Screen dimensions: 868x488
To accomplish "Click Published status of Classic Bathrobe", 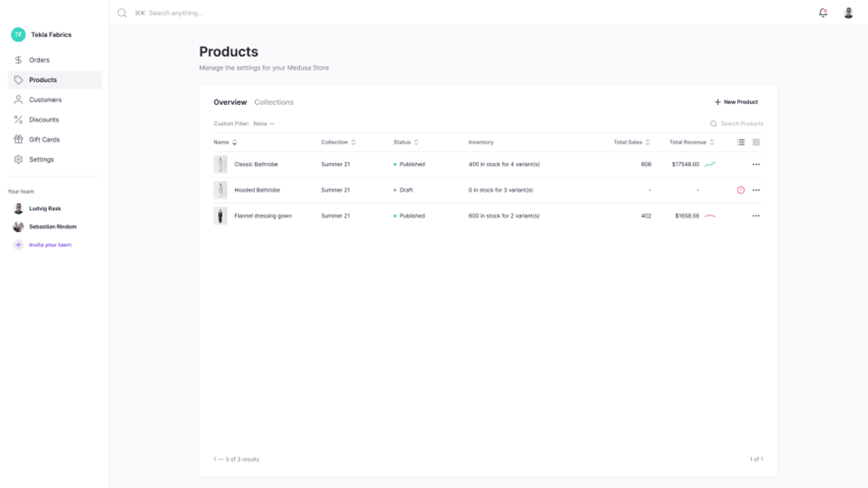I will (x=410, y=165).
